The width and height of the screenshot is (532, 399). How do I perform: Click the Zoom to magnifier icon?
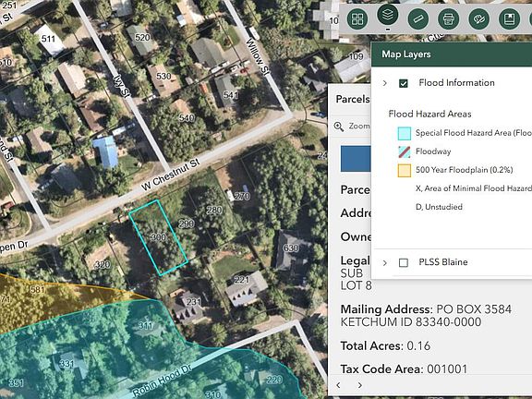tap(339, 127)
